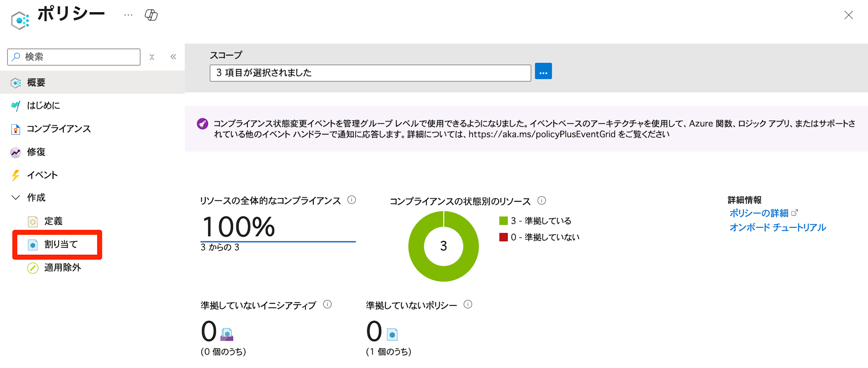Click the 詳細情報 heading
868x368 pixels.
point(745,200)
